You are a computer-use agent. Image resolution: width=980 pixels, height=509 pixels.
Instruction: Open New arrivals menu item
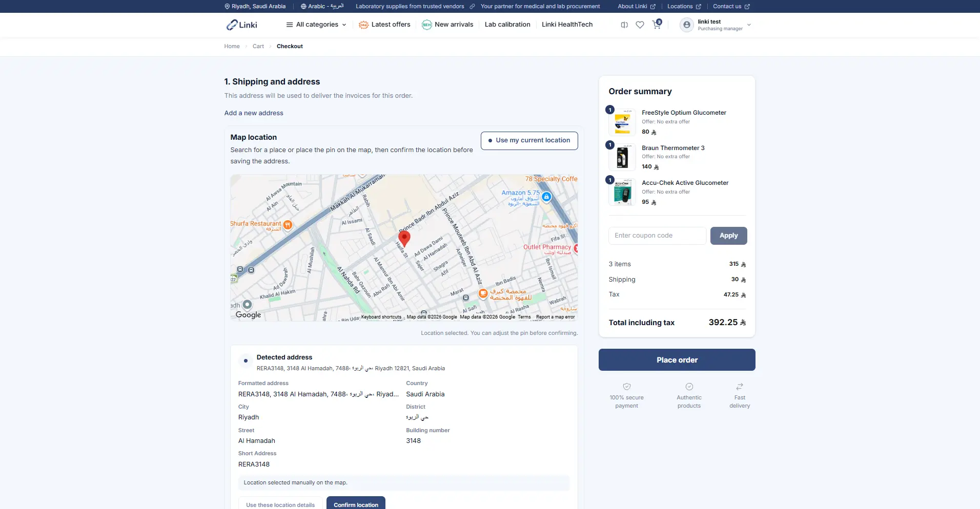click(447, 25)
